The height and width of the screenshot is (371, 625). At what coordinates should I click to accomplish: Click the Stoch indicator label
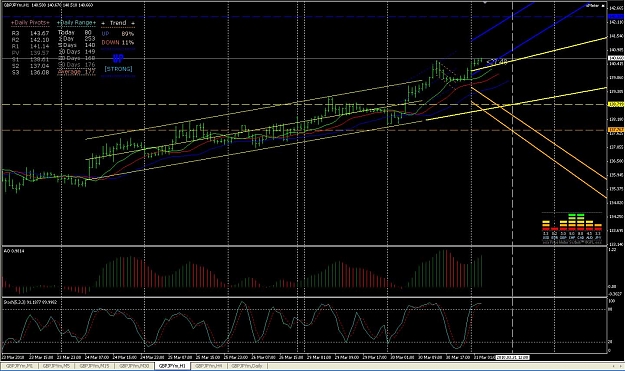tap(30, 302)
